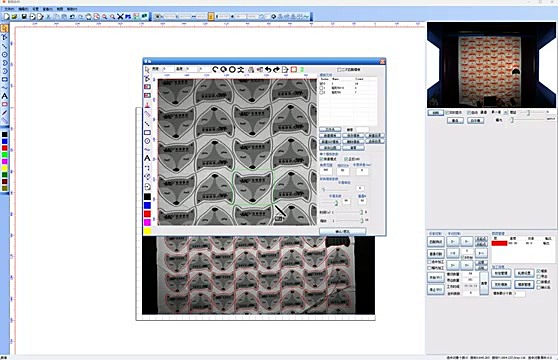This screenshot has width=558, height=360.
Task: Click the green-outlined fox shape in the dialog image
Action: (253, 187)
